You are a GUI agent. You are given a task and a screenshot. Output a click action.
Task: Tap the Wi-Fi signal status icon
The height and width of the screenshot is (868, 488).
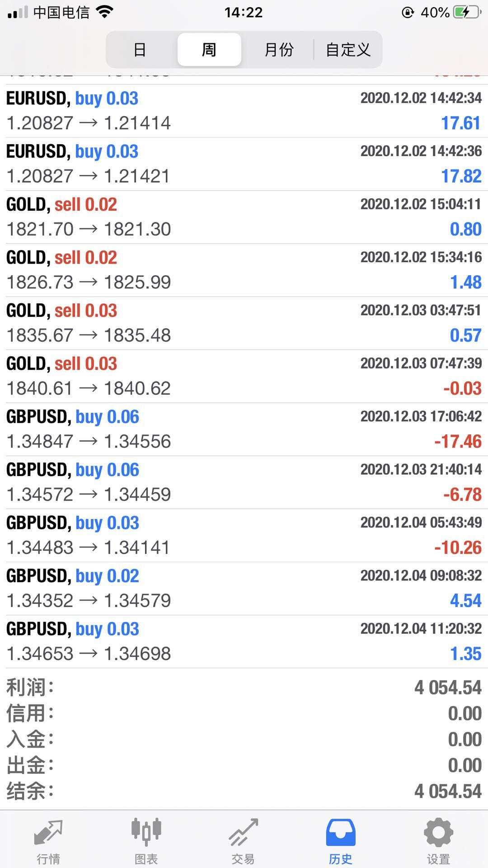(104, 12)
